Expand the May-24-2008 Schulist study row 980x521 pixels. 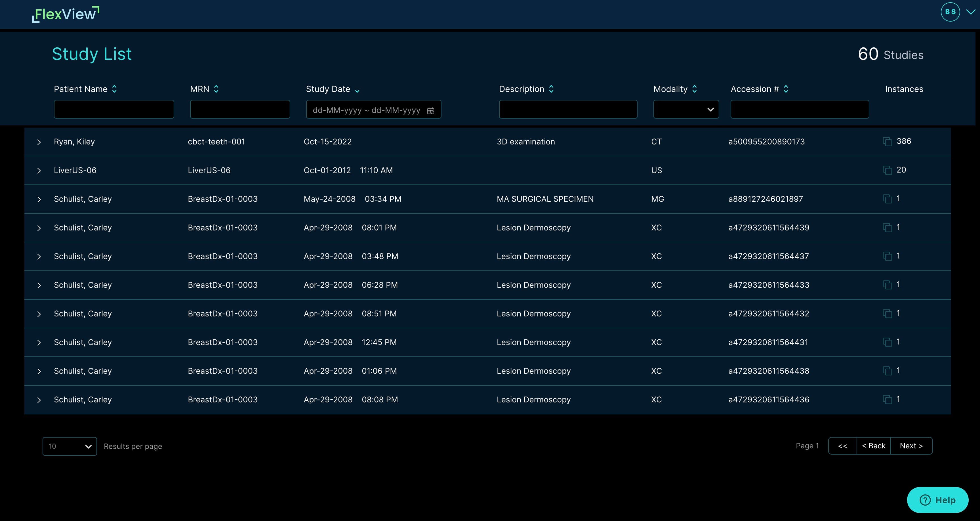point(39,199)
